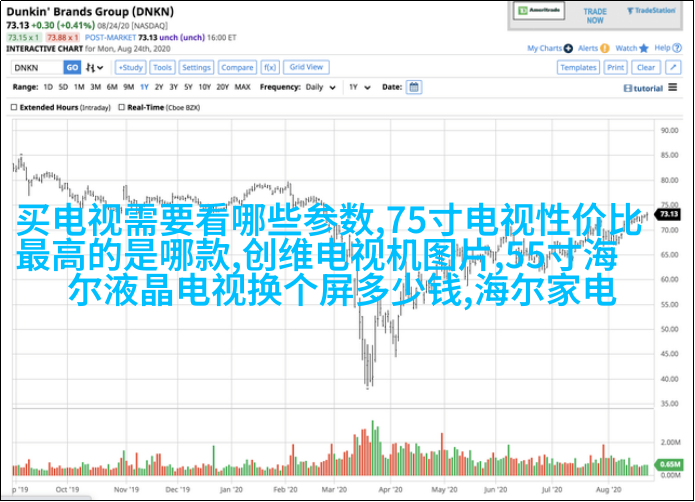The height and width of the screenshot is (502, 695).
Task: Open the Help link
Action: tap(663, 48)
